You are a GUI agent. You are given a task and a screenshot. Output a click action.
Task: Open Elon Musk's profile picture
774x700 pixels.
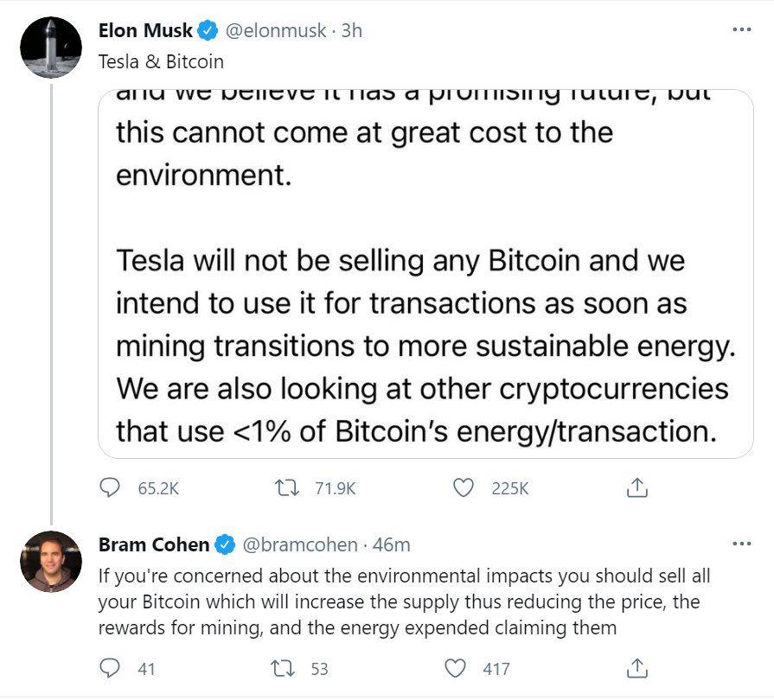[51, 48]
